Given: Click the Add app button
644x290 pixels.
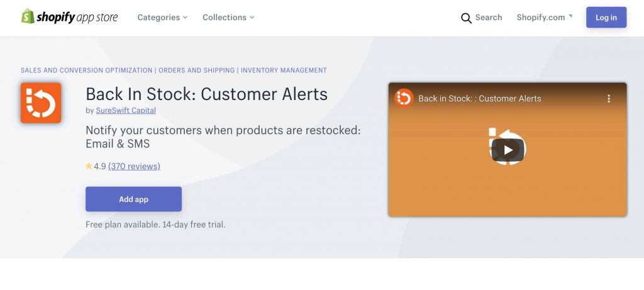Looking at the screenshot, I should click(133, 199).
